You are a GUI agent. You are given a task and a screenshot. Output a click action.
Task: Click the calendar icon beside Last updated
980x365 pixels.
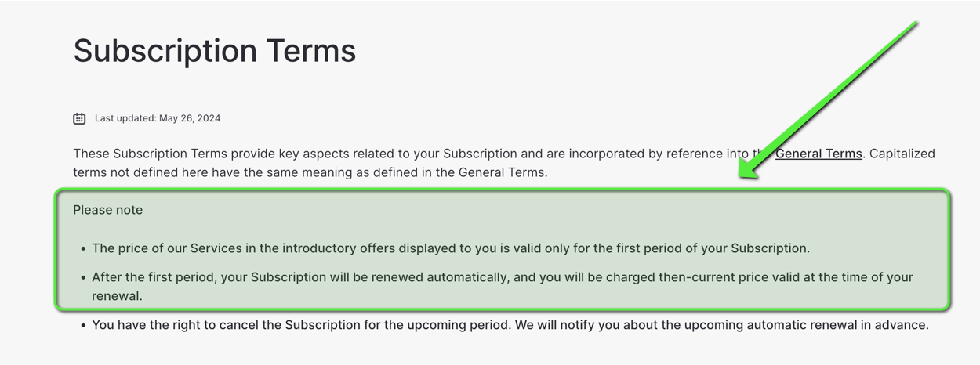tap(79, 118)
